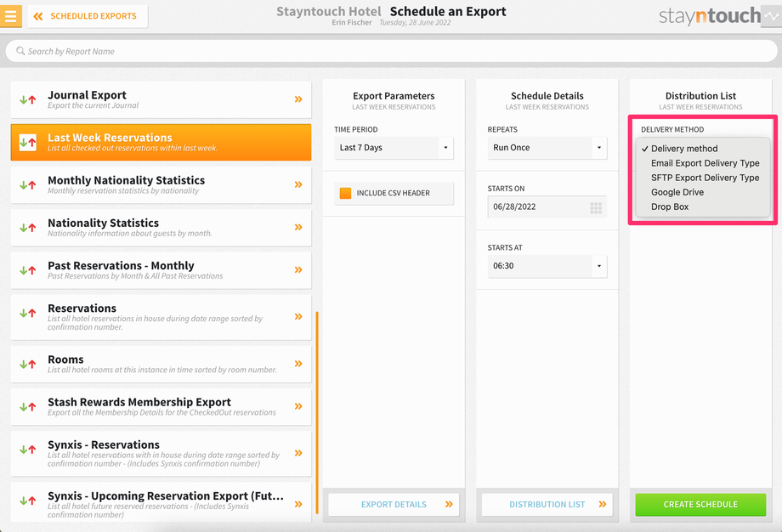This screenshot has width=782, height=532.
Task: Click Synxis - Reservations arrows icon
Action: click(x=28, y=450)
